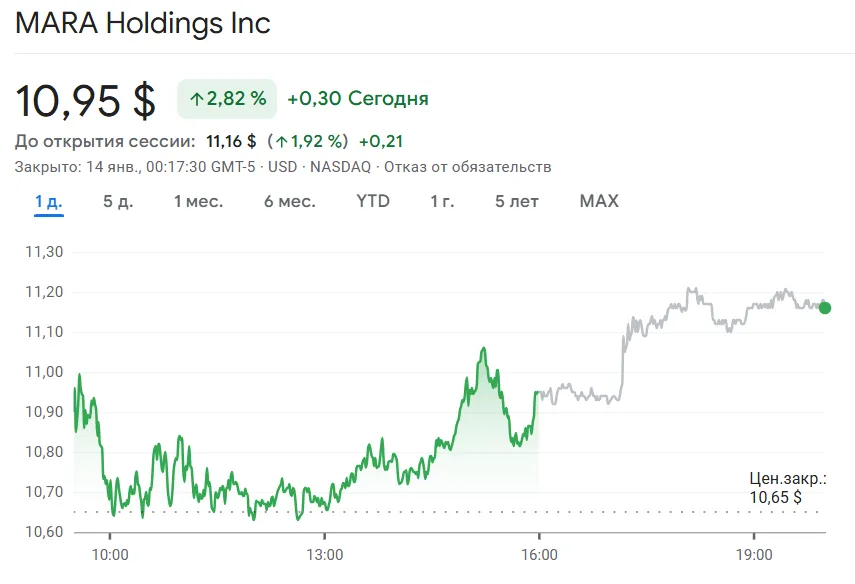Select the 1 г. range tab
This screenshot has height=584, width=855.
442,201
